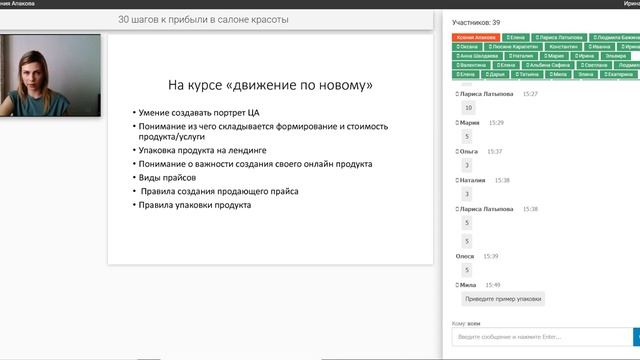Image resolution: width=640 pixels, height=360 pixels.
Task: Click the message input field in chat
Action: tap(542, 337)
